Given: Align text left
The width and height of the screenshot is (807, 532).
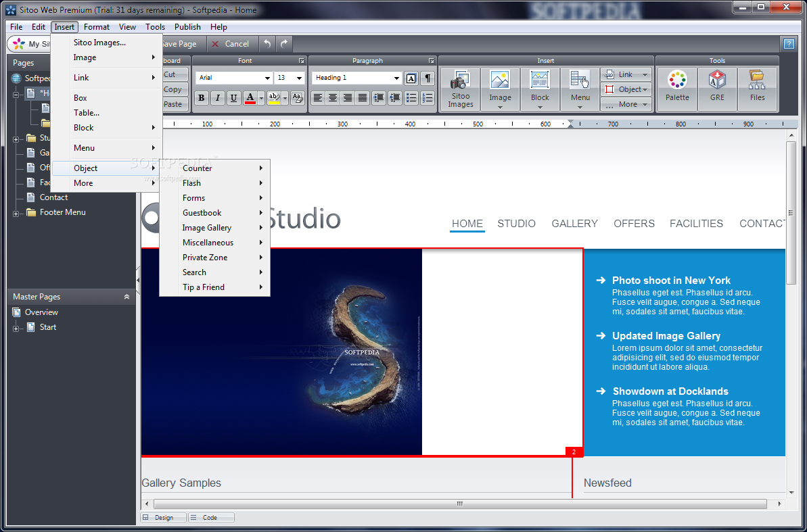Looking at the screenshot, I should [x=318, y=97].
